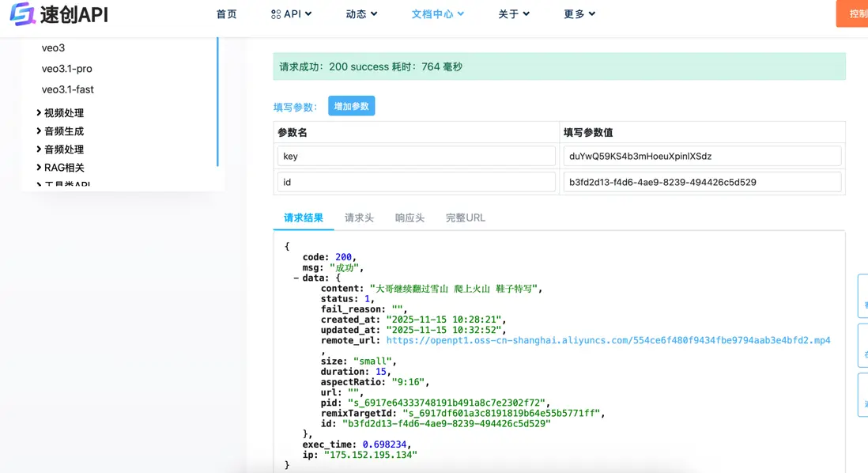
Task: Click the aspectRatio value 9:16
Action: pos(409,382)
